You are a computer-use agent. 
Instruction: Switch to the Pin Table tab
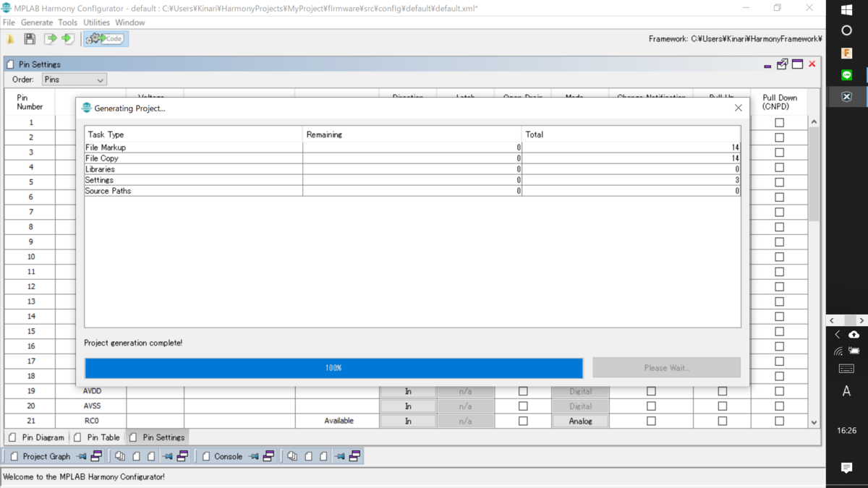(x=98, y=437)
